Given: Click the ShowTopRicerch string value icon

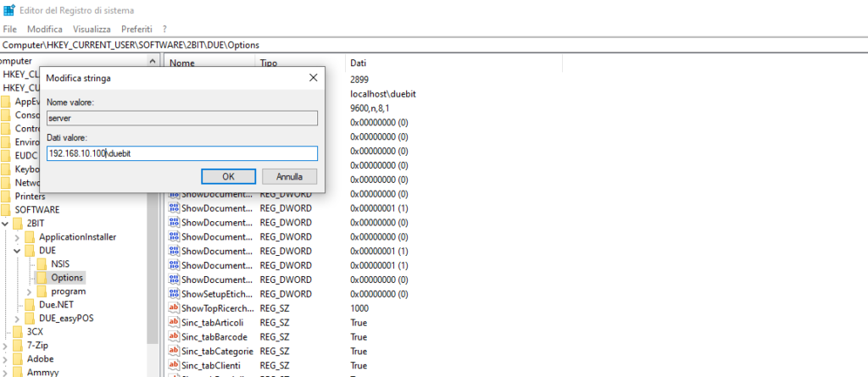Looking at the screenshot, I should point(174,308).
